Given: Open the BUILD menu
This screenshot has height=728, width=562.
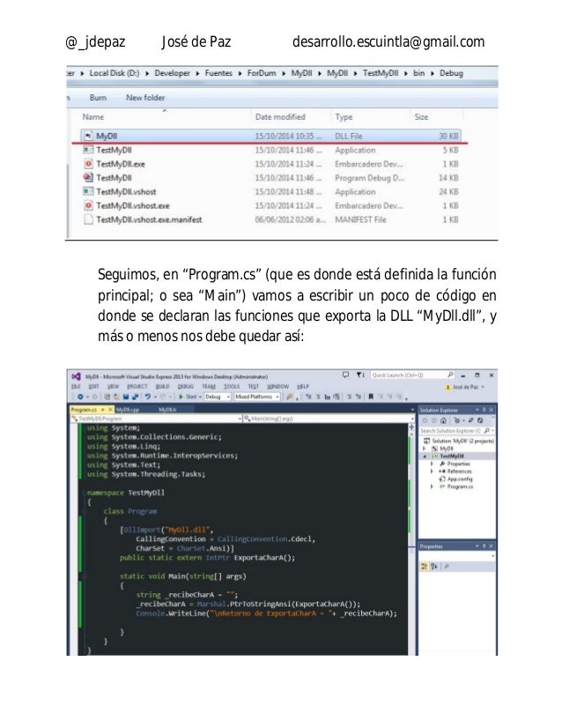Looking at the screenshot, I should (x=162, y=387).
